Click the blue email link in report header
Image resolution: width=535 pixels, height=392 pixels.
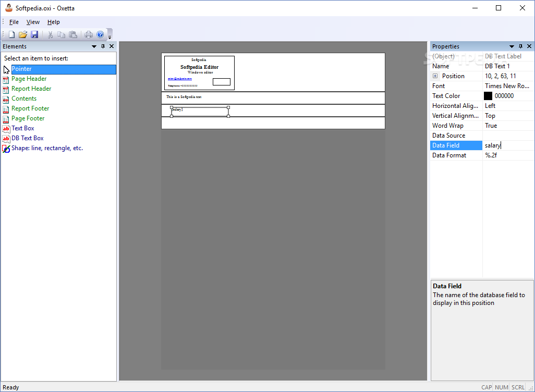click(x=180, y=79)
